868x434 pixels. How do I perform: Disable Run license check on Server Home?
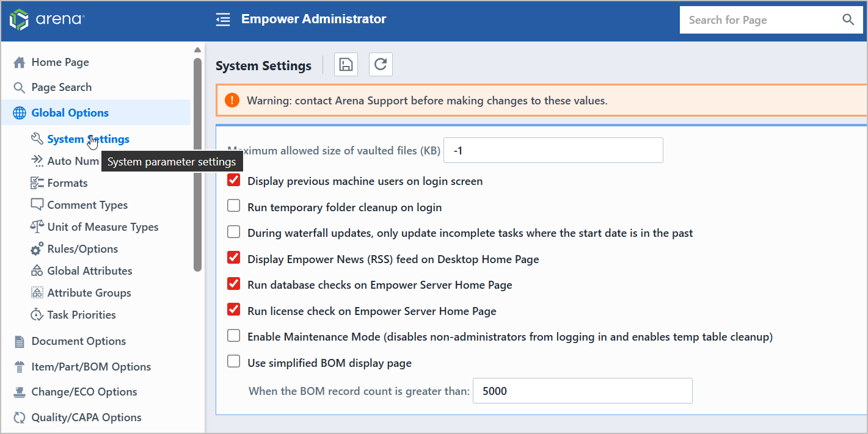[233, 309]
